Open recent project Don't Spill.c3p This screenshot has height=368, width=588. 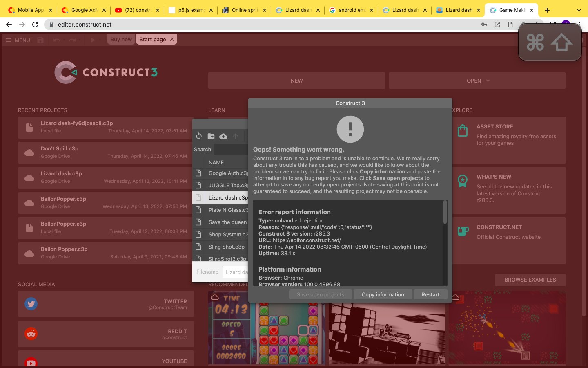click(105, 152)
